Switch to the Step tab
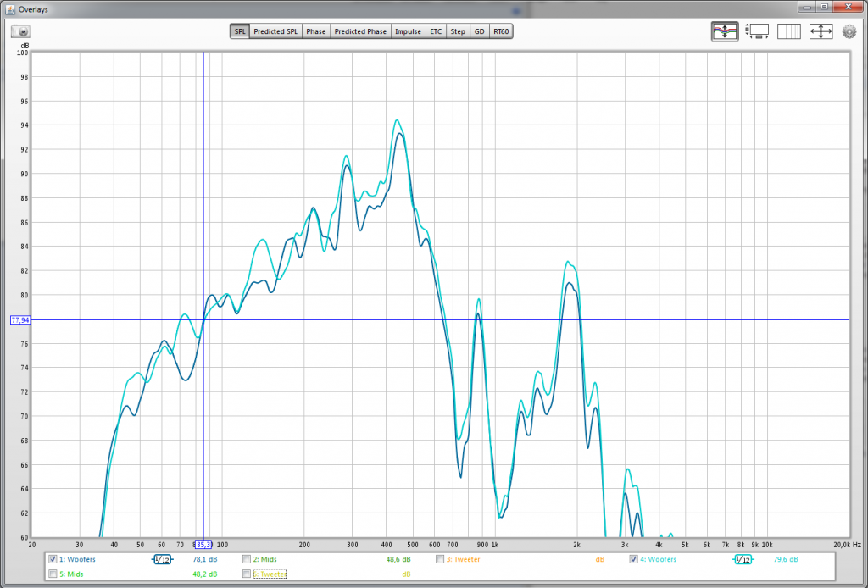This screenshot has height=588, width=868. point(458,31)
